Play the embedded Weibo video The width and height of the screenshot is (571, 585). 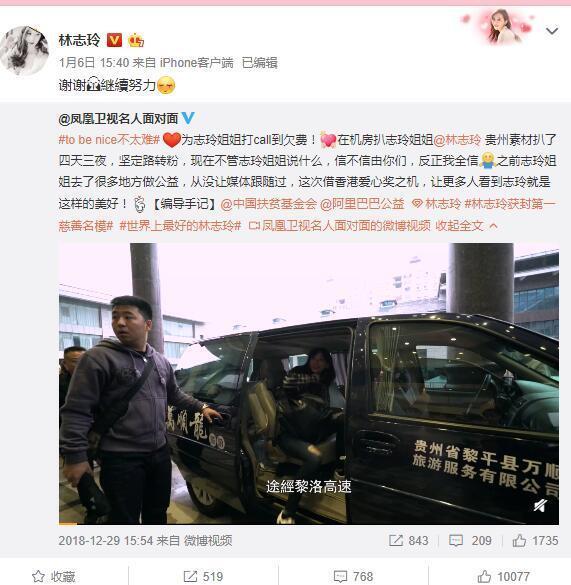pos(309,384)
